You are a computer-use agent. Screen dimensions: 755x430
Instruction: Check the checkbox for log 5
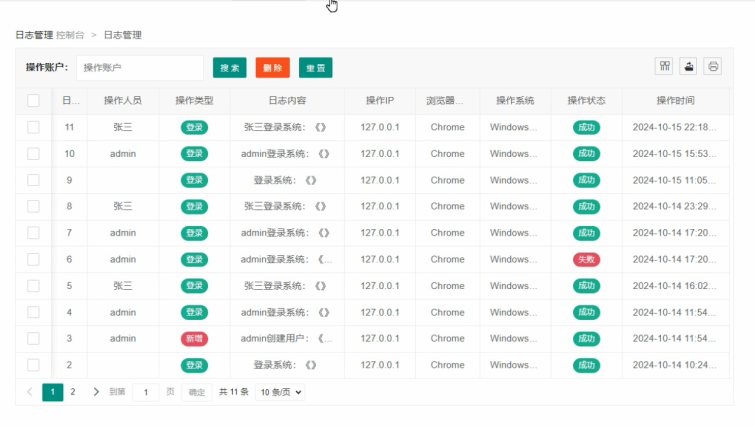tap(33, 286)
